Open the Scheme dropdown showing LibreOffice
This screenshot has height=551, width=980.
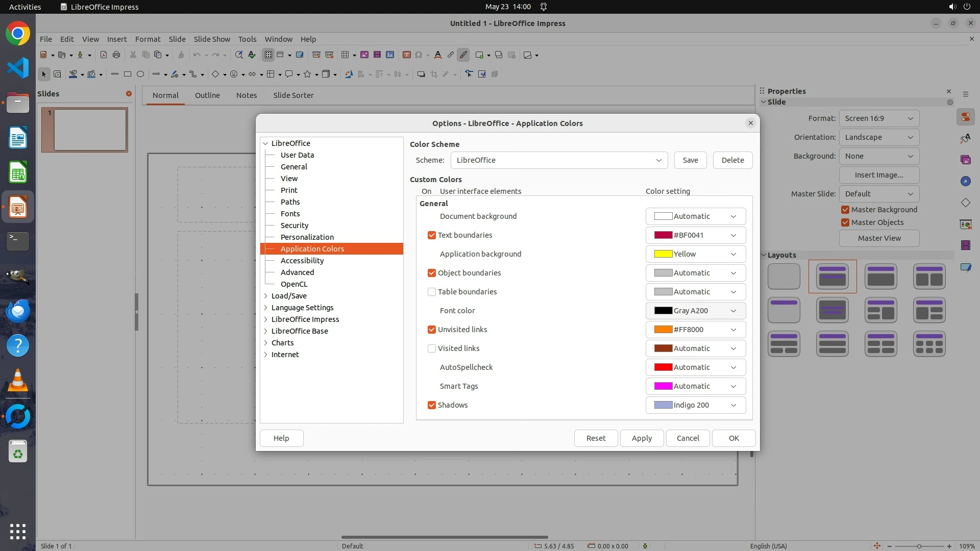(x=559, y=160)
